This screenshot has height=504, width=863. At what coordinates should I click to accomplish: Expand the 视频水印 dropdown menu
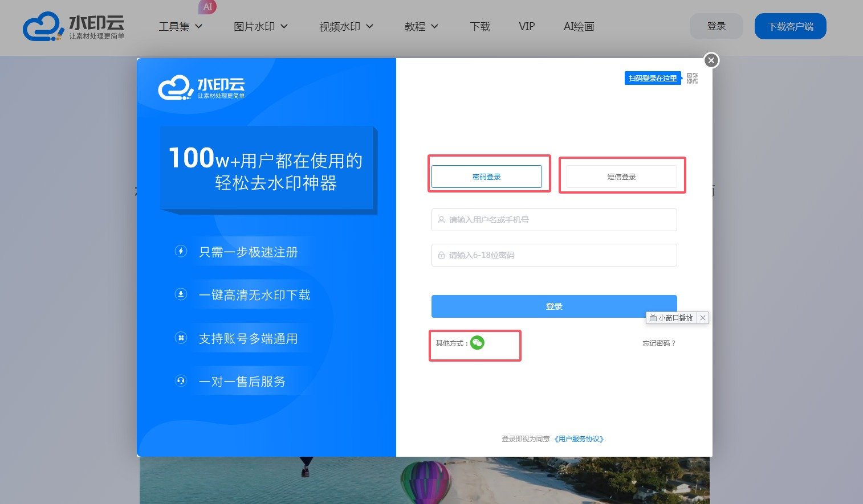pyautogui.click(x=346, y=27)
